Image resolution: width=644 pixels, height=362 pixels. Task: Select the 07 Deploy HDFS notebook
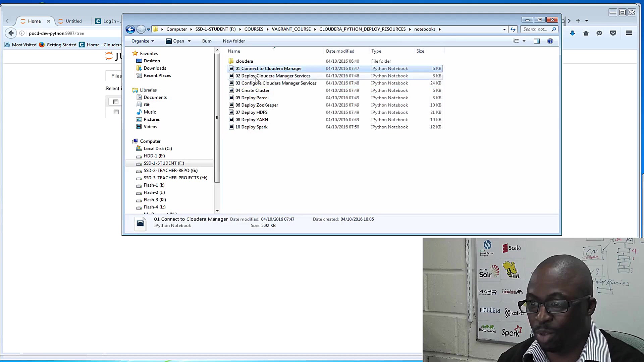[x=251, y=112]
